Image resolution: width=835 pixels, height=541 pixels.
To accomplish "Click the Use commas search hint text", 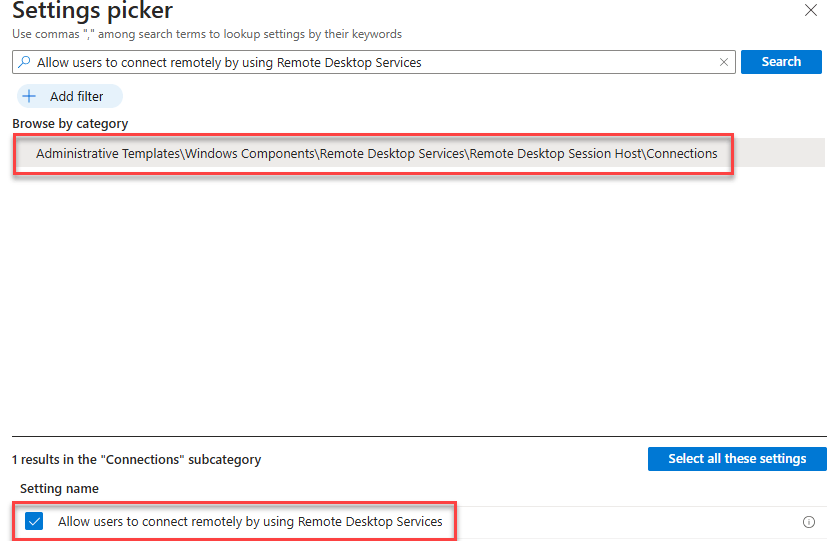I will (206, 34).
